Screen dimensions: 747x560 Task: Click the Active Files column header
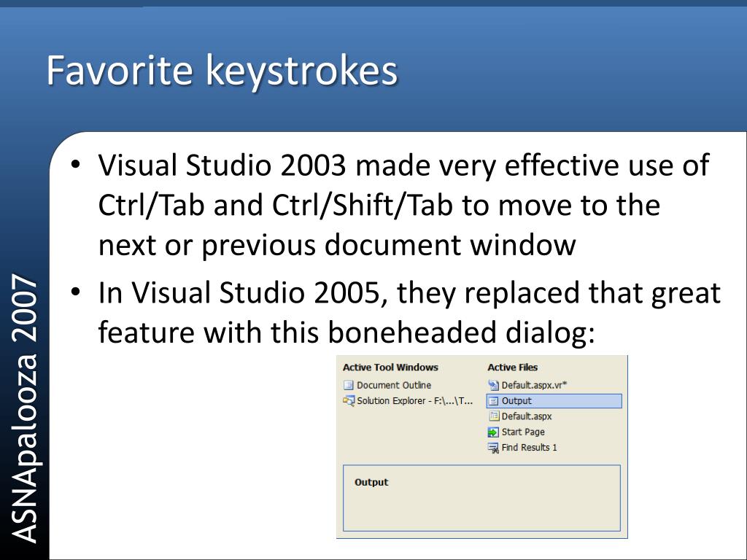[x=513, y=367]
